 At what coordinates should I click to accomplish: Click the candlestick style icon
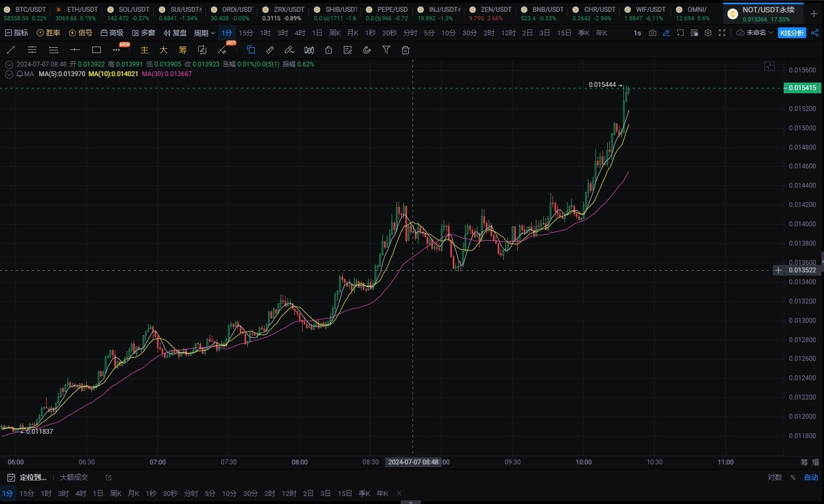[309, 50]
